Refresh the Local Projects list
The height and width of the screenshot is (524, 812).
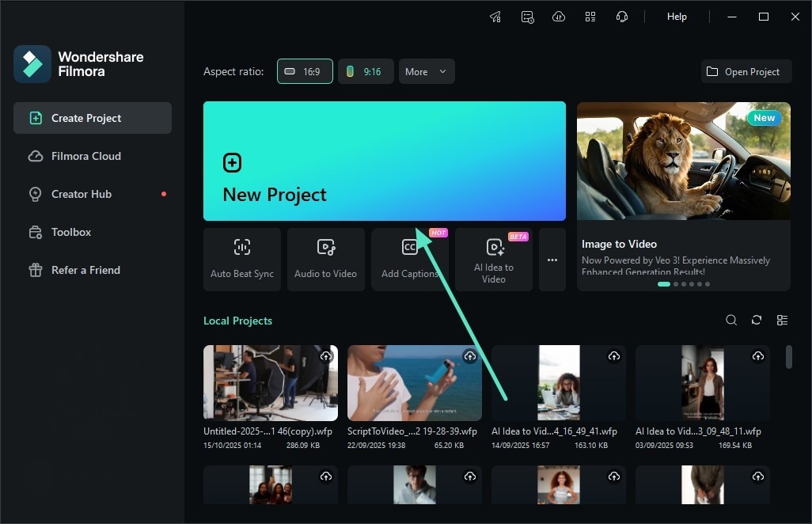[757, 320]
